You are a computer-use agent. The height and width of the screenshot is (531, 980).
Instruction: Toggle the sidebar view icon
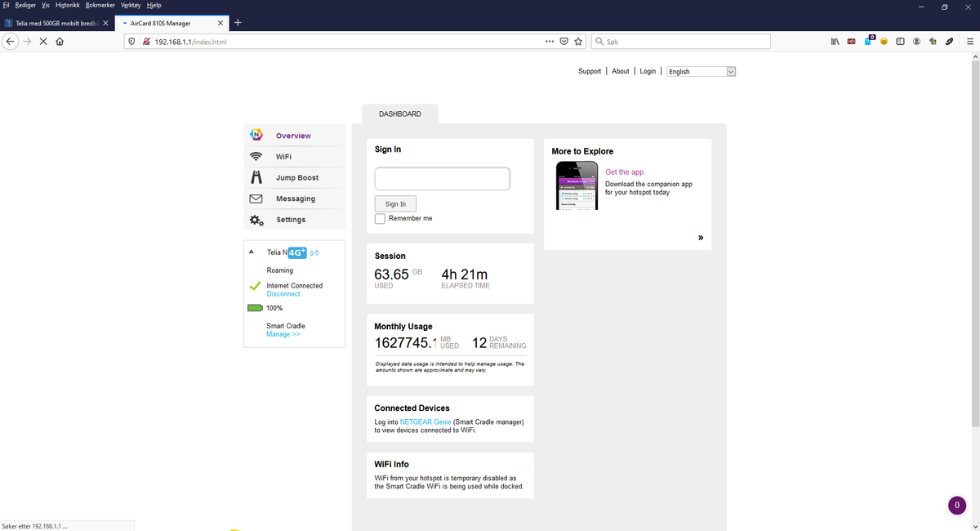click(x=900, y=41)
